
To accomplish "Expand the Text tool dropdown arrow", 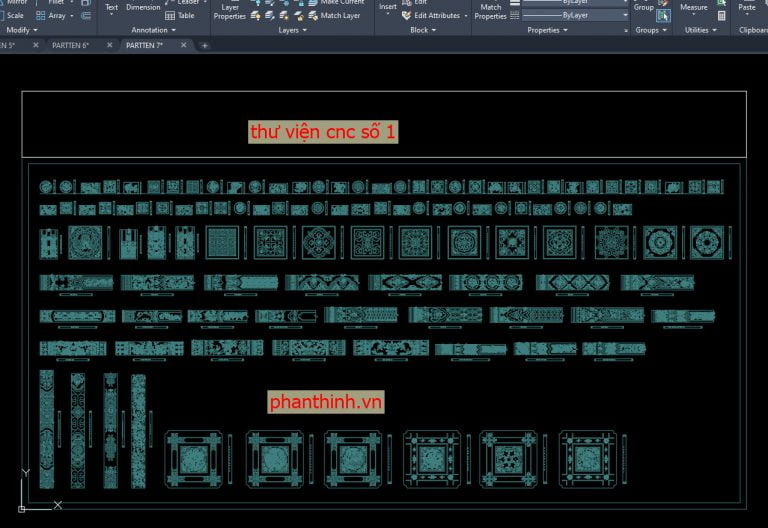I will [111, 15].
